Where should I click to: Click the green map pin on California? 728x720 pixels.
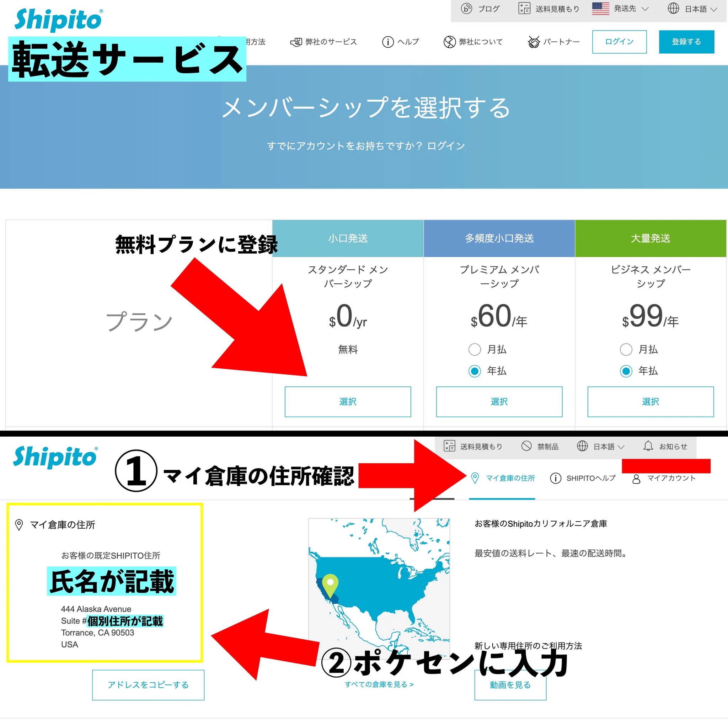330,586
